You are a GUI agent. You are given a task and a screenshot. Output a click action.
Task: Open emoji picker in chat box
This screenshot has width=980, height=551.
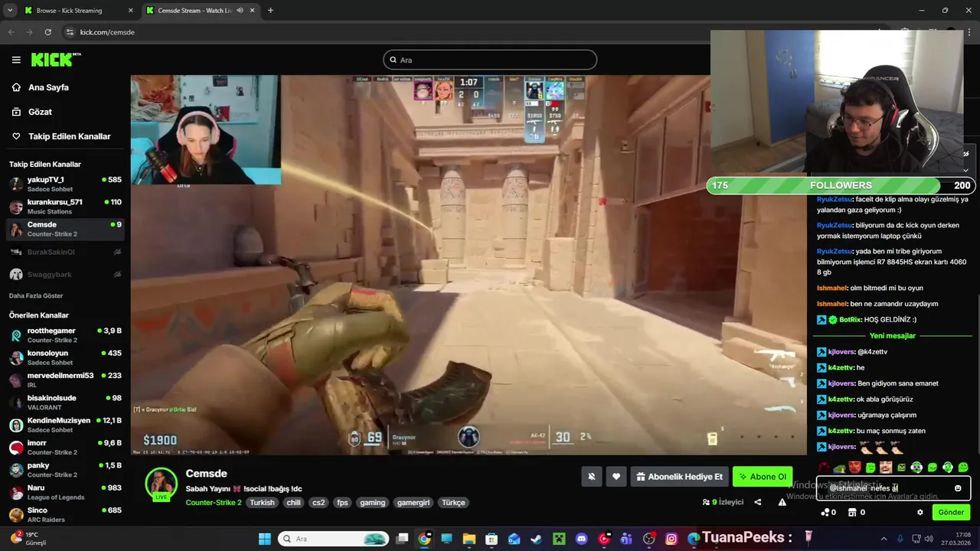pos(958,488)
